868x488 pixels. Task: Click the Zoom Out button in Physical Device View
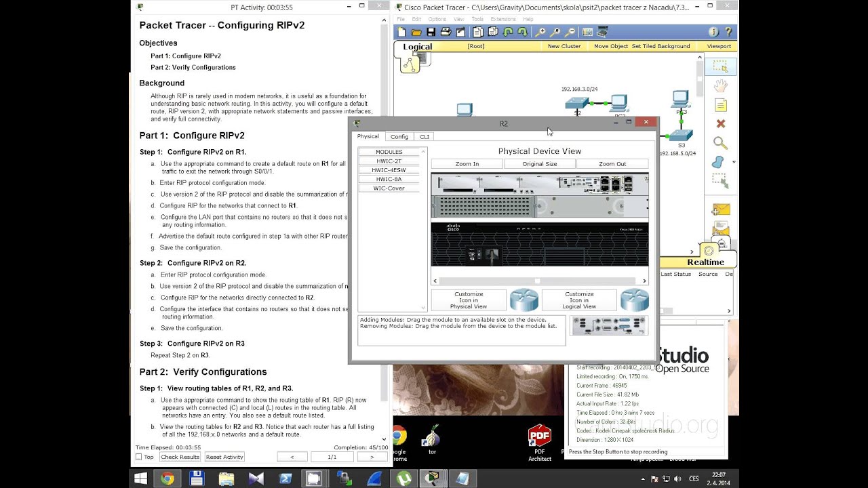pos(612,164)
